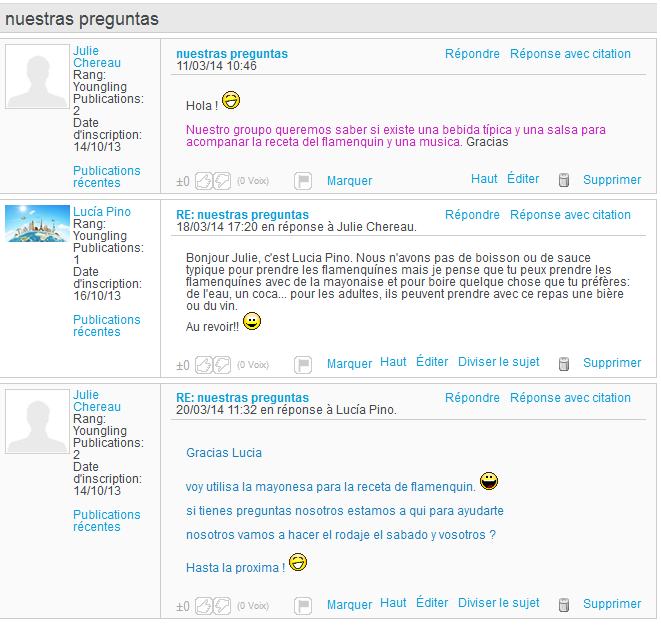Click Réponse avec citation on Lucía's reply
The width and height of the screenshot is (661, 625).
tap(570, 215)
